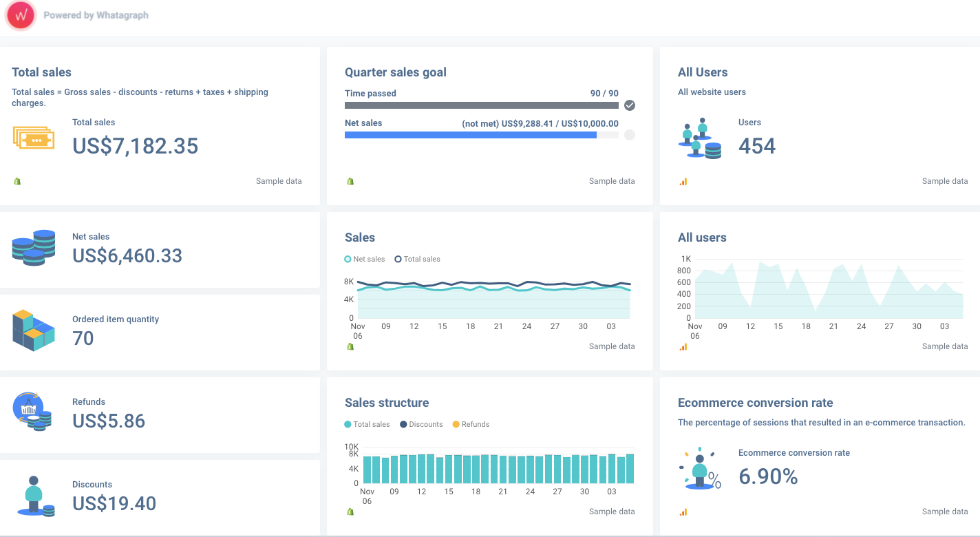Click the percent person icon beside 6.90%
The image size is (980, 537).
701,470
